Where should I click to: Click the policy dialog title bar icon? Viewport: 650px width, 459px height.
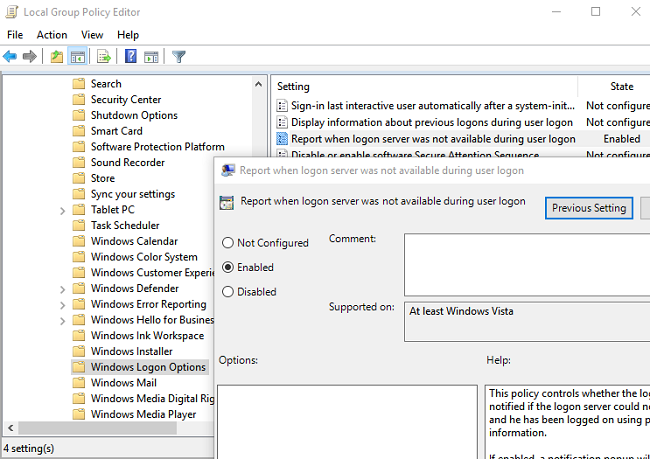[x=228, y=170]
